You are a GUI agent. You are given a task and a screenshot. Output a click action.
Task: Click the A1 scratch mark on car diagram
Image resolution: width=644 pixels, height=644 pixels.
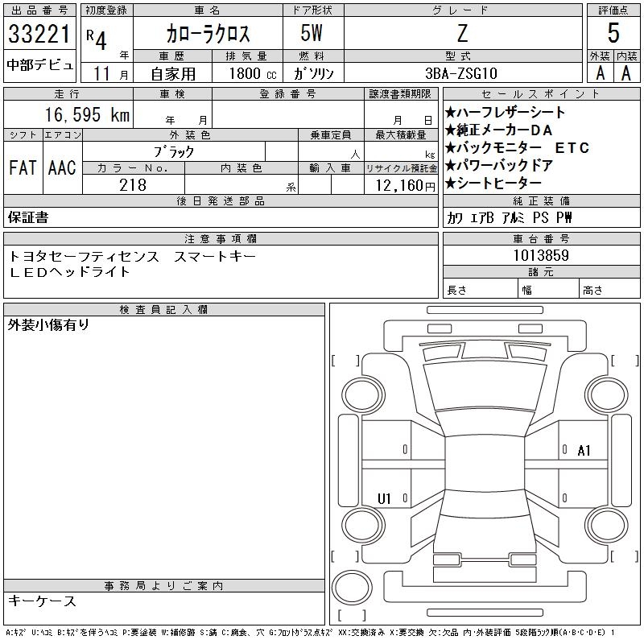click(x=584, y=451)
